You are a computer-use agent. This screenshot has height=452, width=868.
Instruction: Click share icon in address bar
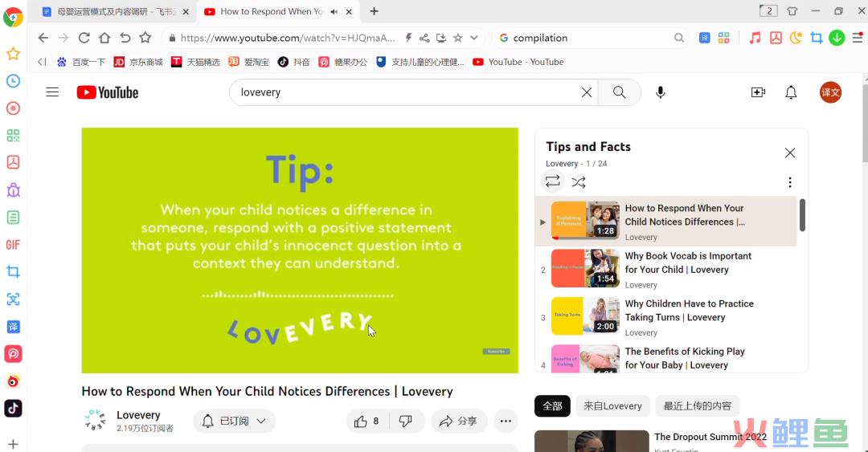pos(424,38)
